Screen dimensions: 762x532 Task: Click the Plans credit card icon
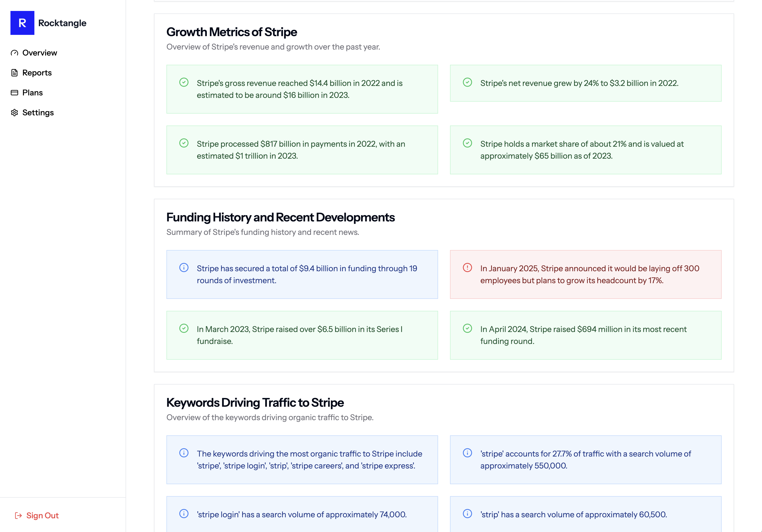click(x=14, y=93)
